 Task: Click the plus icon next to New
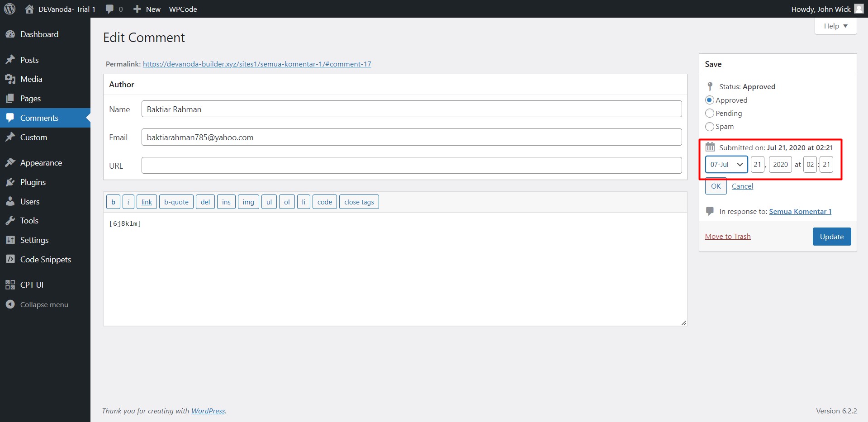pyautogui.click(x=137, y=9)
